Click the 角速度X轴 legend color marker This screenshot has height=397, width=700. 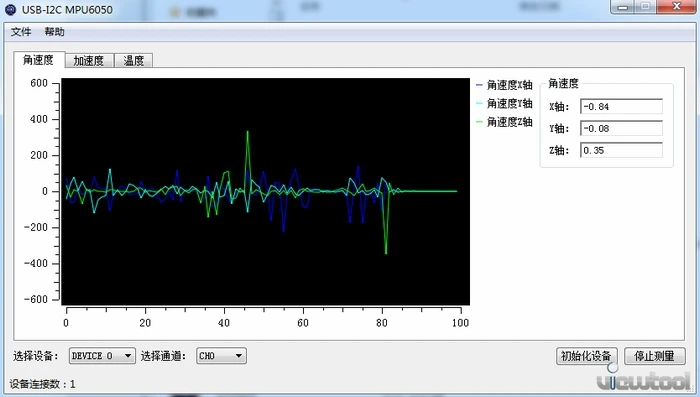click(x=479, y=85)
